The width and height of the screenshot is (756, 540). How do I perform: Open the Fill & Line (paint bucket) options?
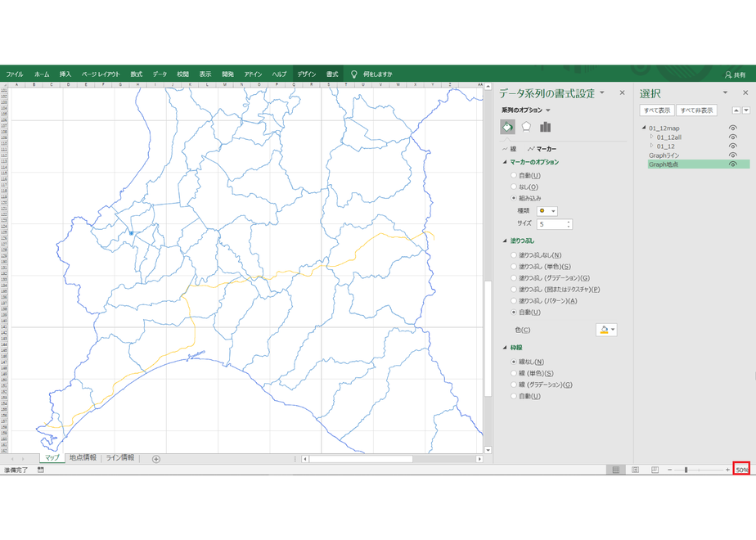pos(508,127)
